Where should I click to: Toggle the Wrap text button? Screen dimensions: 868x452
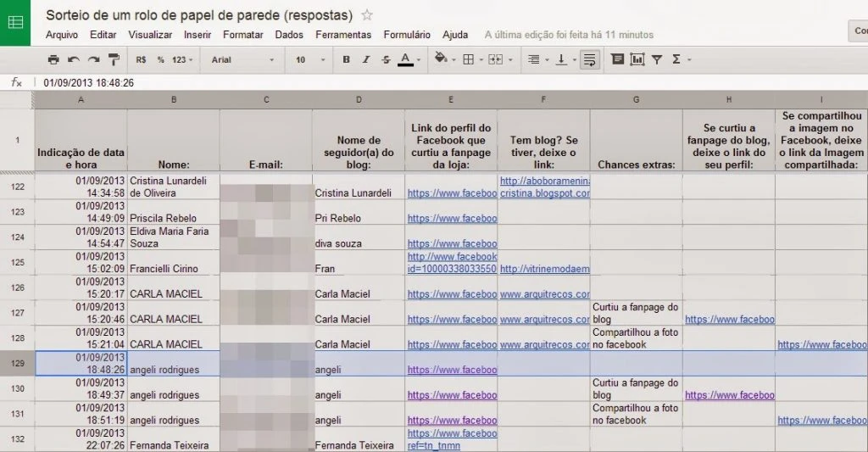tap(590, 59)
